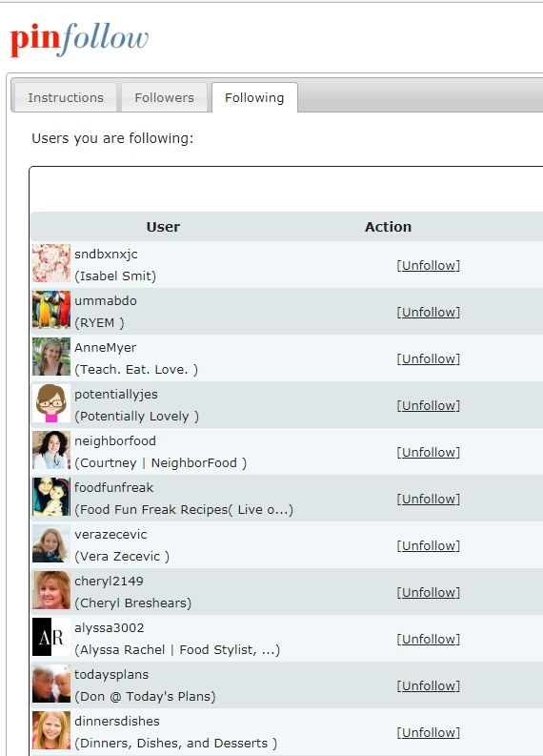Open AnneMyer's profile photo

(x=51, y=357)
